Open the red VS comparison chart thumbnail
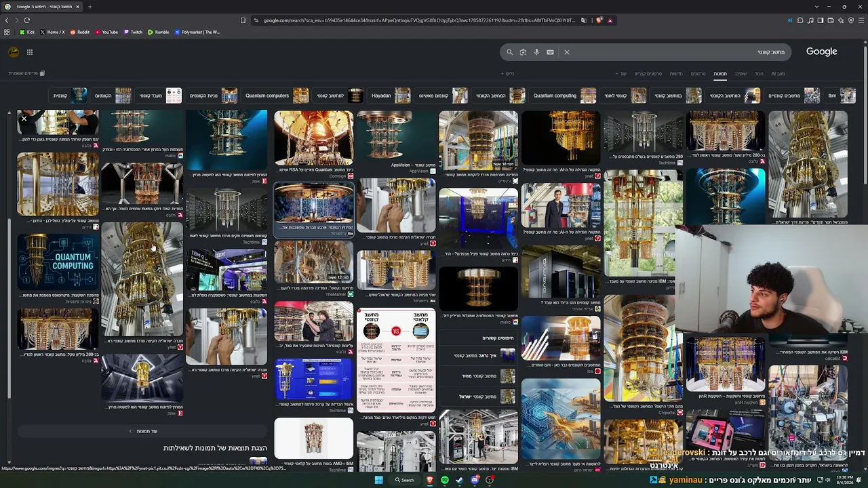Screen dimensions: 868x488 [x=396, y=361]
